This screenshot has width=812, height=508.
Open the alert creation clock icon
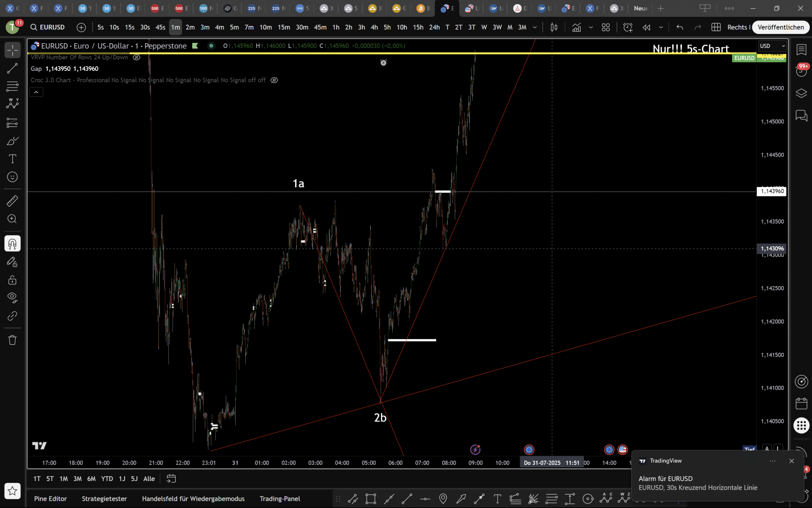click(628, 27)
